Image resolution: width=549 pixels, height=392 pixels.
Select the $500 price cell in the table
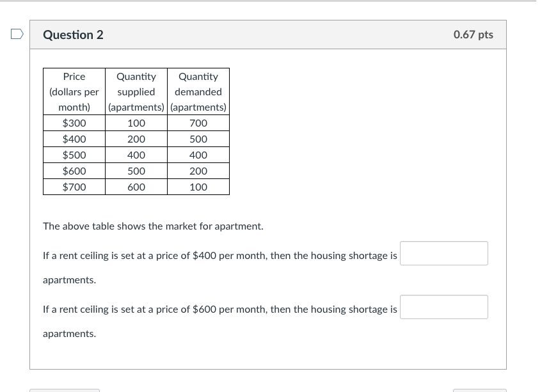pyautogui.click(x=74, y=155)
